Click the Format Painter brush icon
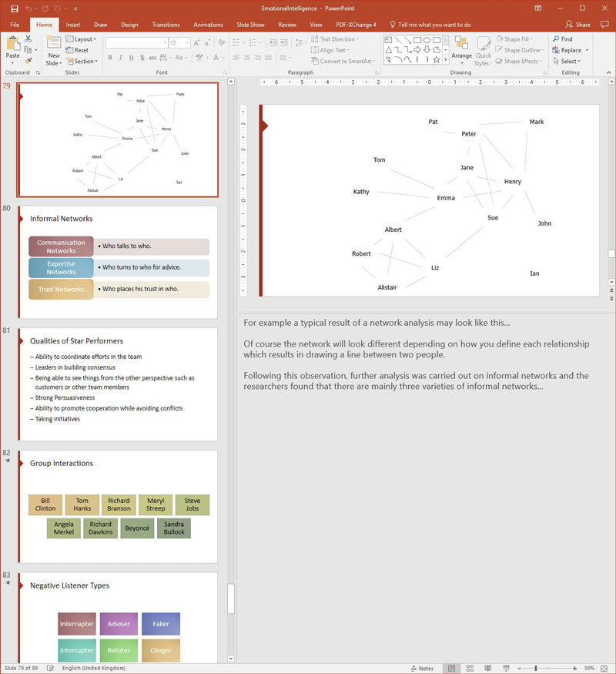The width and height of the screenshot is (616, 674). coord(28,61)
